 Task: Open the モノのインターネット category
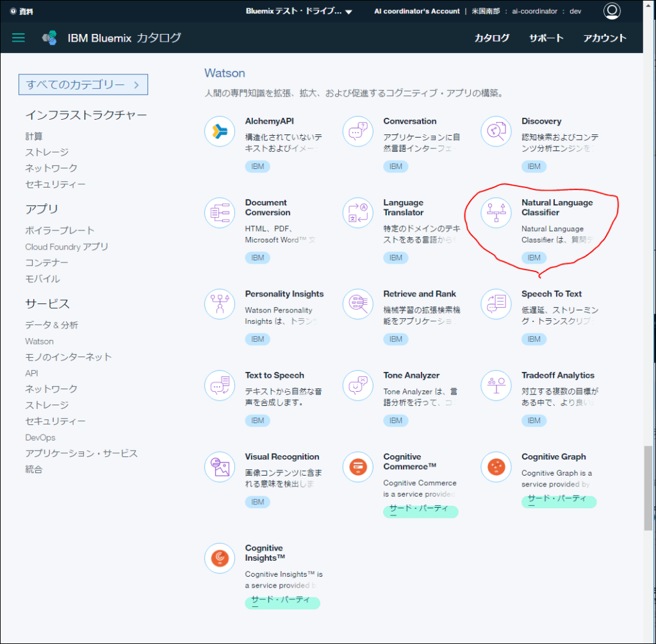click(68, 357)
